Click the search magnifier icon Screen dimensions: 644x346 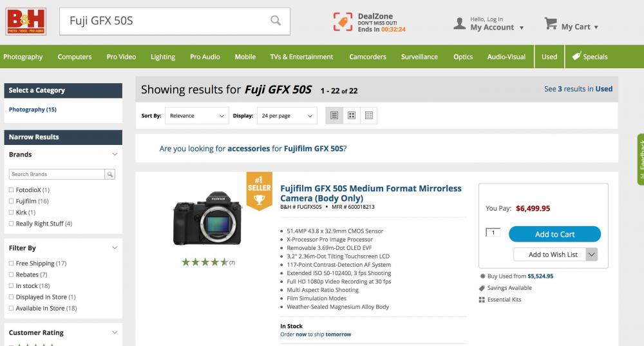[x=276, y=21]
